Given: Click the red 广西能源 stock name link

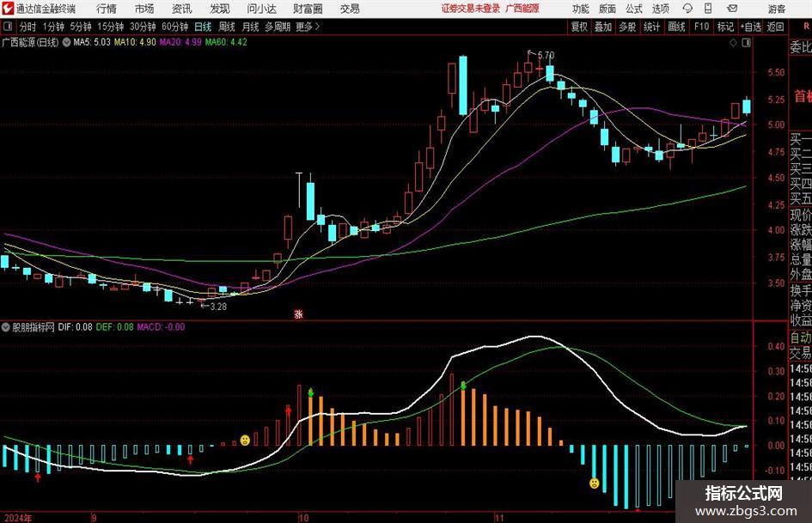Looking at the screenshot, I should [522, 9].
